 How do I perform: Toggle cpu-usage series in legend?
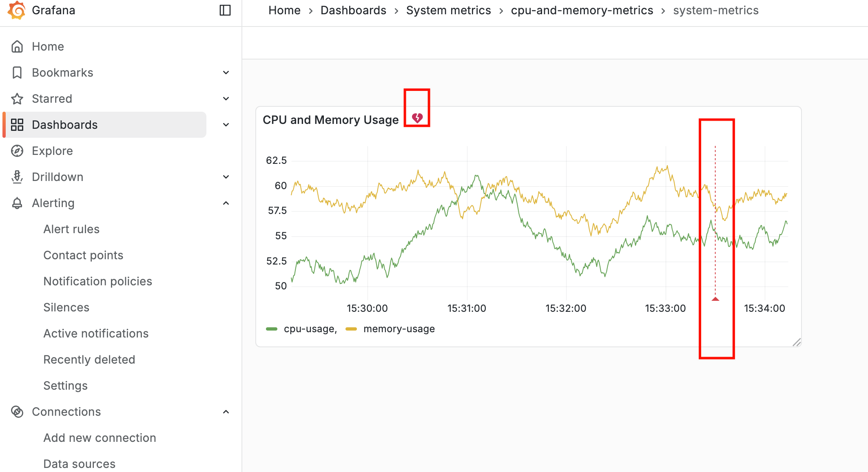[310, 329]
